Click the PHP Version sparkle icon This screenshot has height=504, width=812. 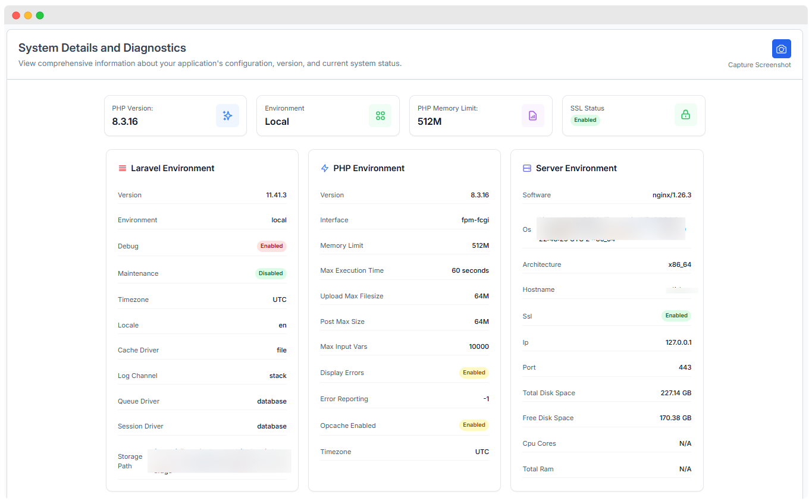(x=227, y=116)
